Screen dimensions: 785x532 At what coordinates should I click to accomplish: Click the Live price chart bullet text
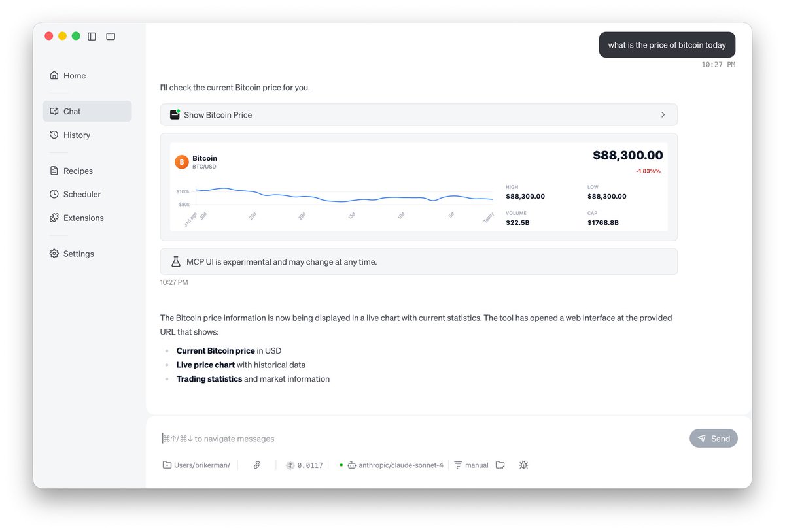coord(241,365)
